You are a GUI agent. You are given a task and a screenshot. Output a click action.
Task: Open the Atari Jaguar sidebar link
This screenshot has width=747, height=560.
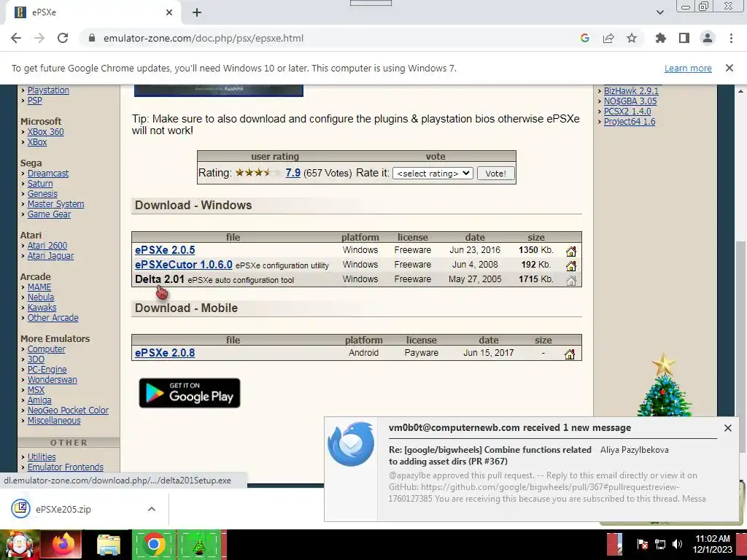(x=50, y=256)
